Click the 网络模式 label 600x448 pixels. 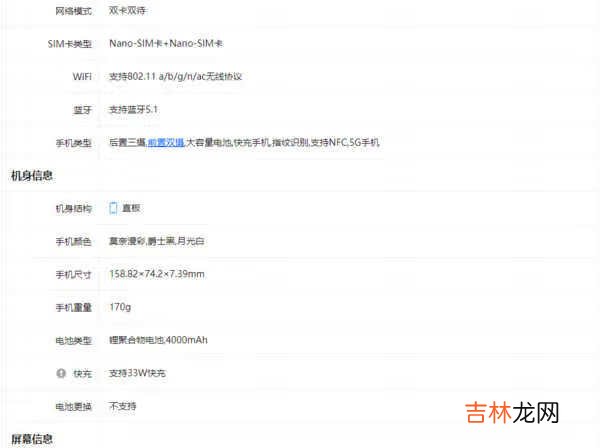[x=73, y=11]
